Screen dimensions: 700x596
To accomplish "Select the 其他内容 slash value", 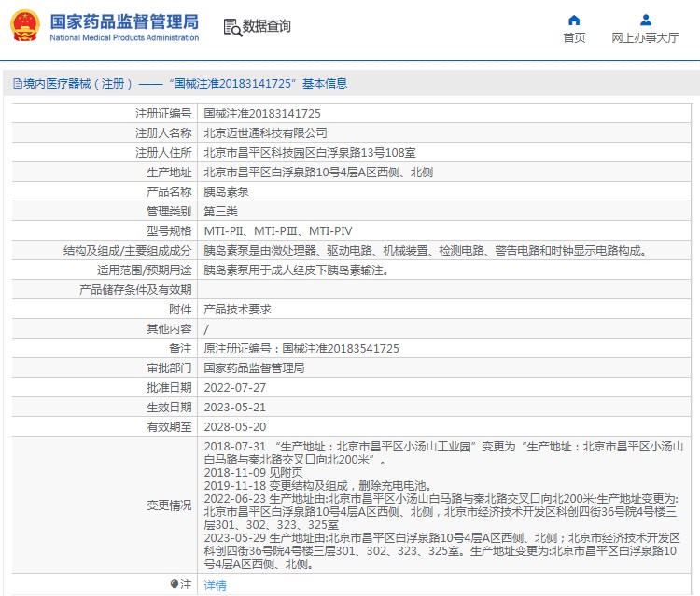I will tap(206, 329).
